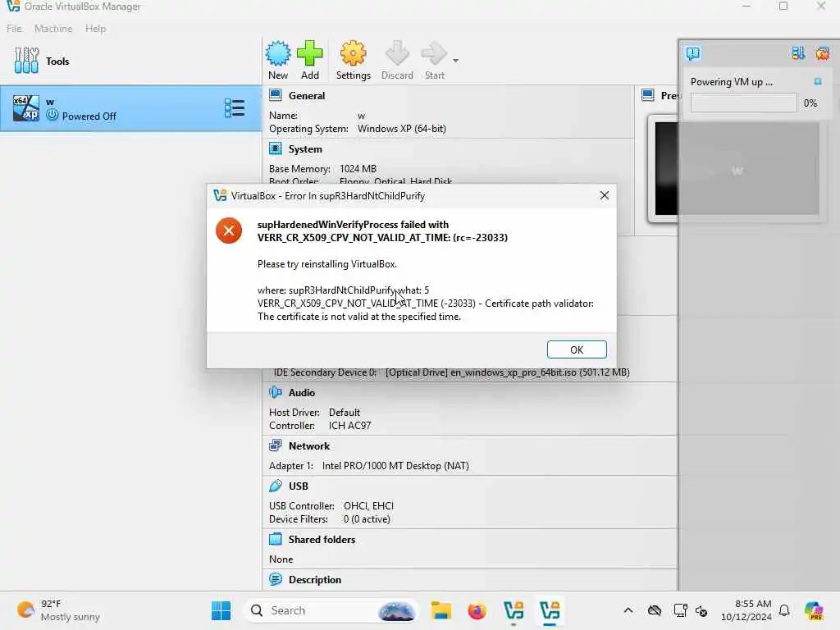Open the Copilot icon in taskbar

(813, 610)
